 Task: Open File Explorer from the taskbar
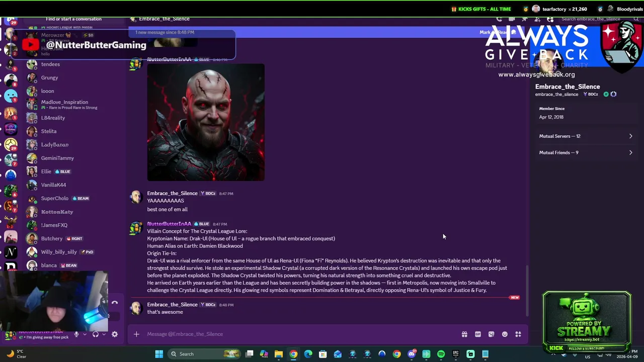[279, 354]
